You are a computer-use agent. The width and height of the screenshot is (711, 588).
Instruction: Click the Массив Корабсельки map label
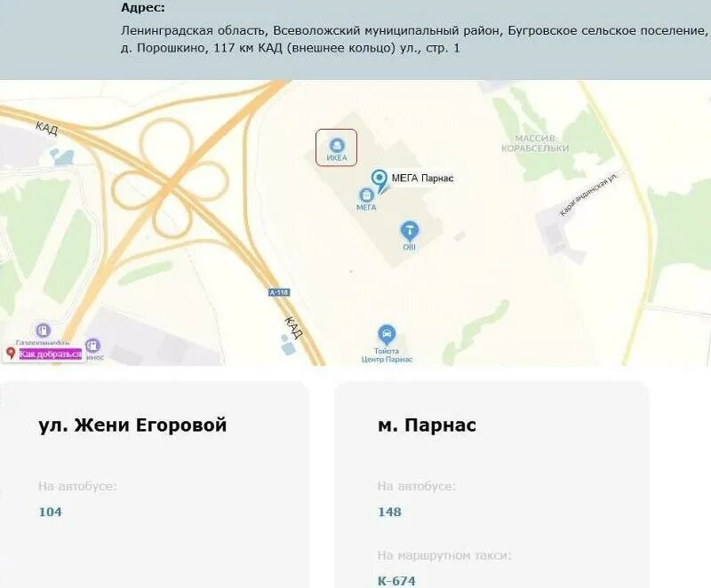click(x=535, y=143)
